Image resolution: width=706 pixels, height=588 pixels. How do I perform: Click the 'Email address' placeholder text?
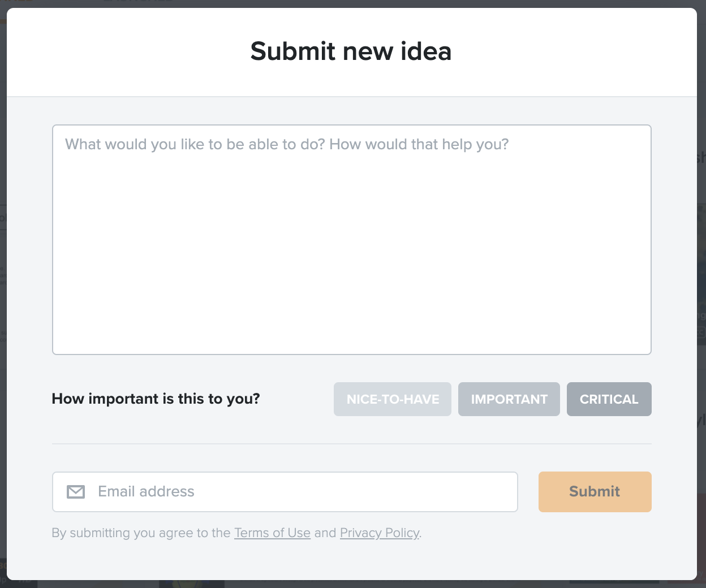146,491
